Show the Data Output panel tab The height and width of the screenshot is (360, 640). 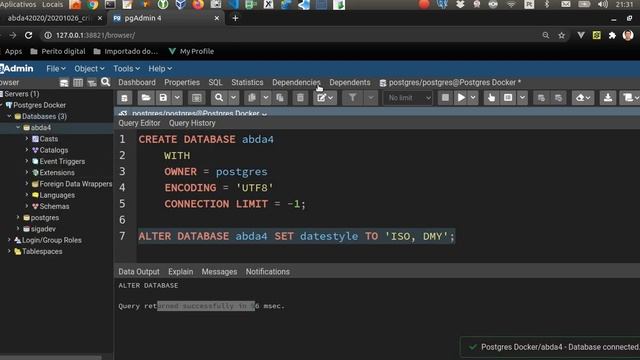pyautogui.click(x=139, y=272)
